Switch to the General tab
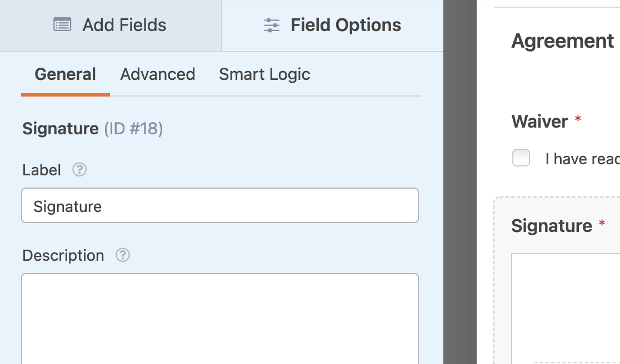 65,74
